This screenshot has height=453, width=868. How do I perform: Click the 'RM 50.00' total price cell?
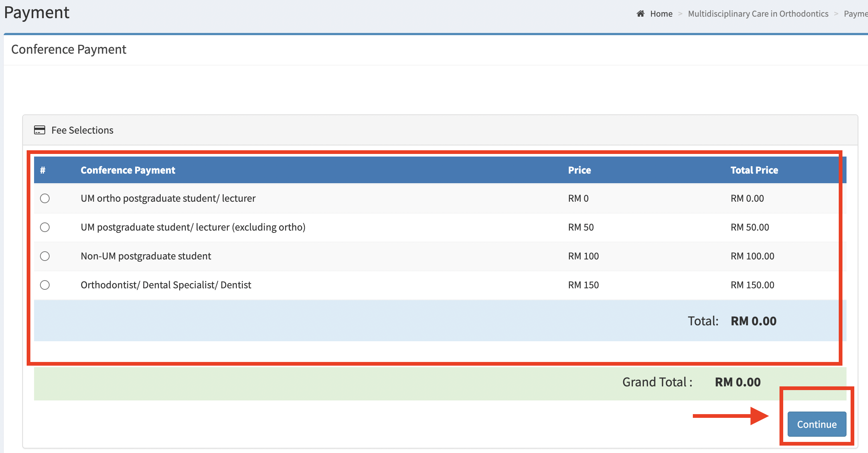coord(750,227)
